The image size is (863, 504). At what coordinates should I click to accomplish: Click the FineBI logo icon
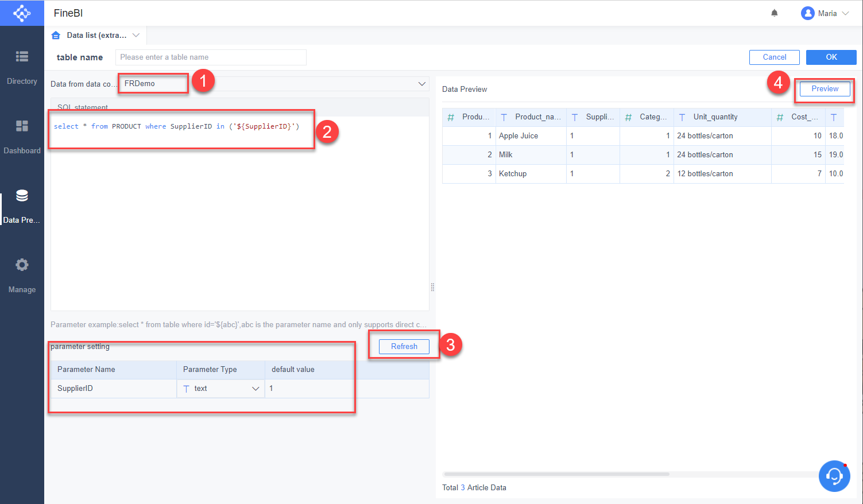(x=22, y=13)
